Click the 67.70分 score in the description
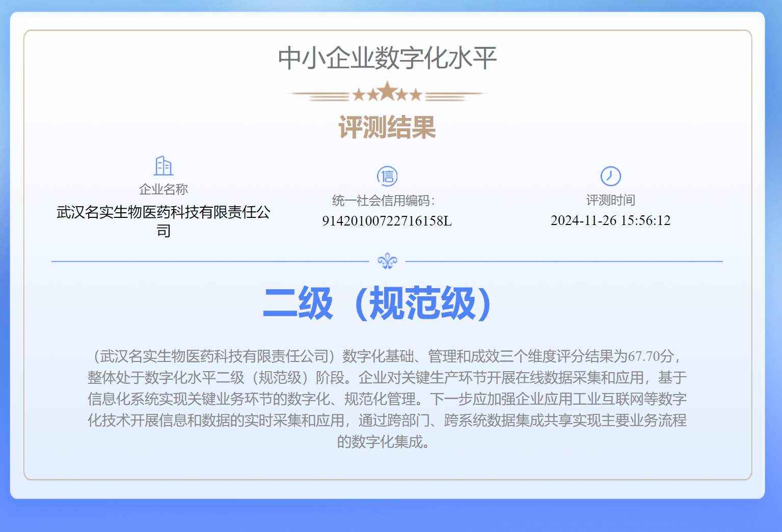782x532 pixels. [651, 356]
